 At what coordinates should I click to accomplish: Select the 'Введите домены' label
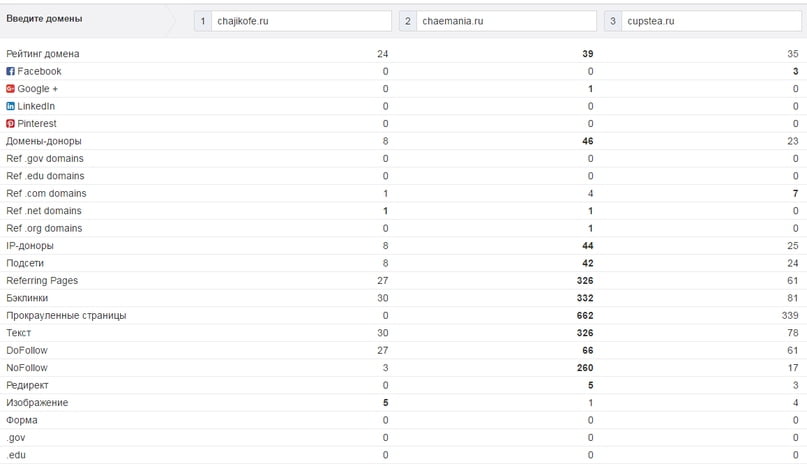44,19
